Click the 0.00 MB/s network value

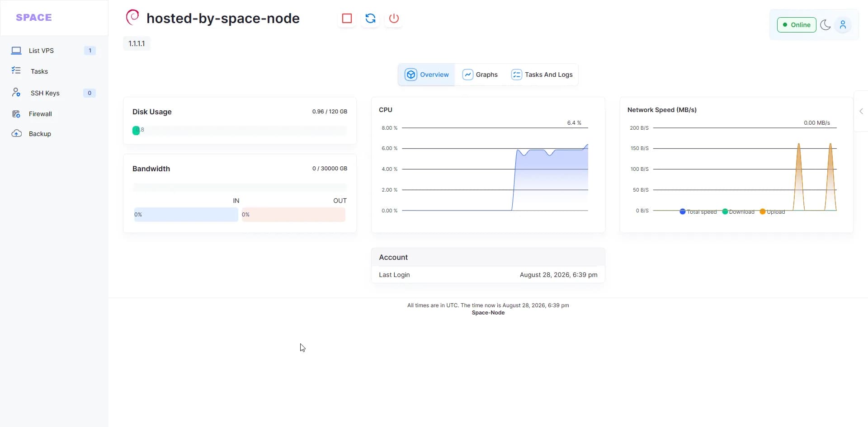click(x=816, y=123)
